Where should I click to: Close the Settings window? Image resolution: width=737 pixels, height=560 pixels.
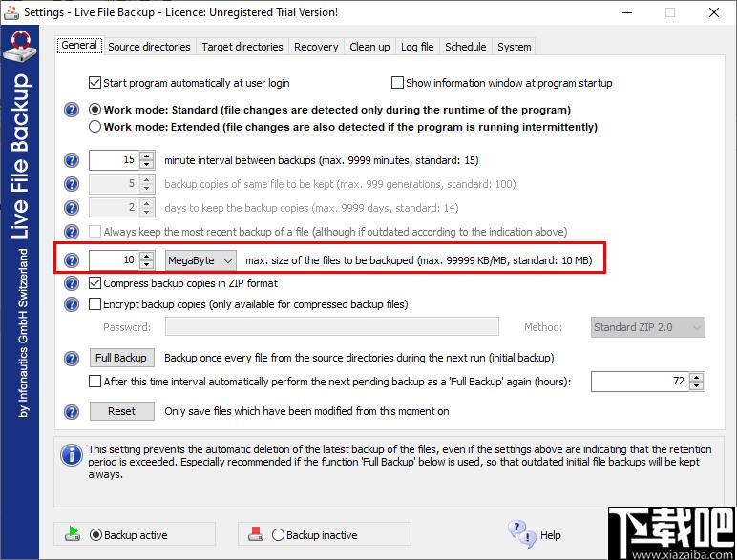[x=714, y=12]
